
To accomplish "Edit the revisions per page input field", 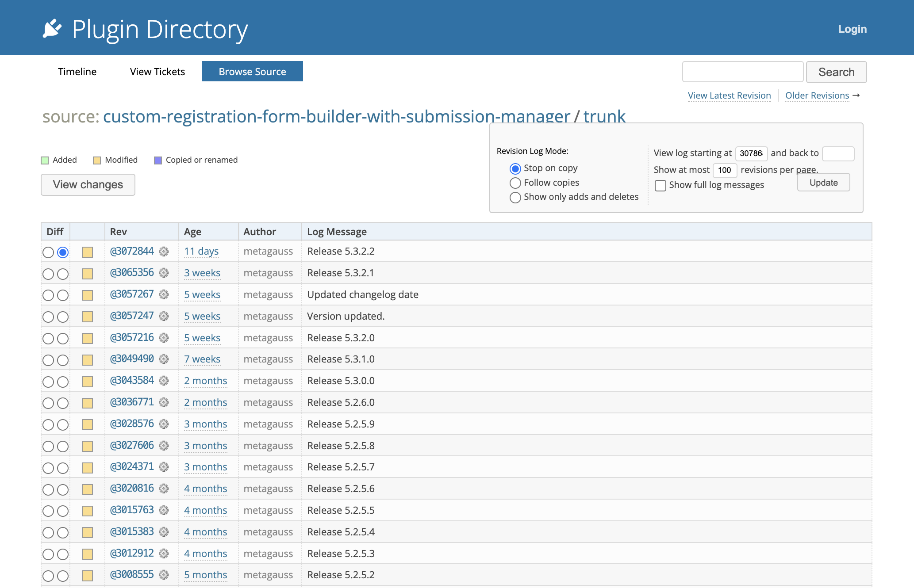I will pos(725,169).
